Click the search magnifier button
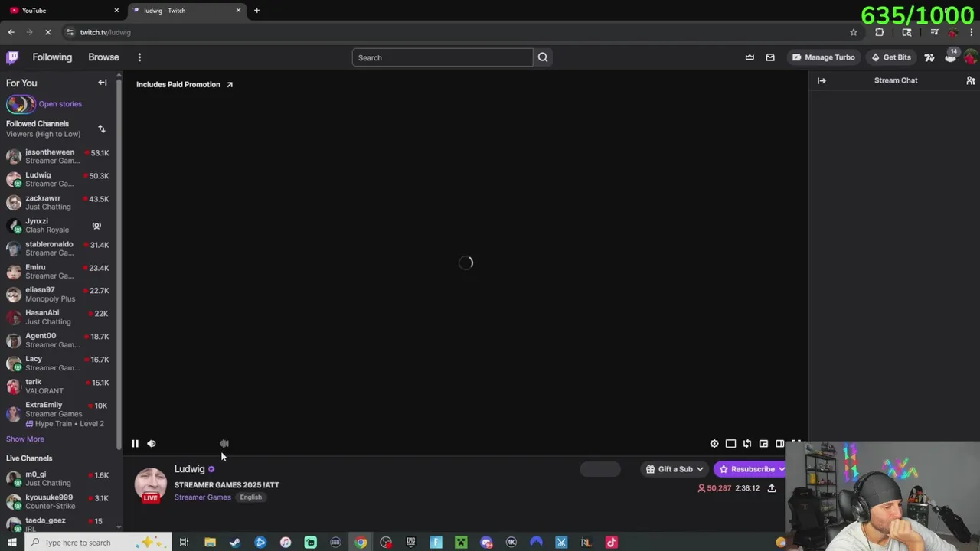 543,57
